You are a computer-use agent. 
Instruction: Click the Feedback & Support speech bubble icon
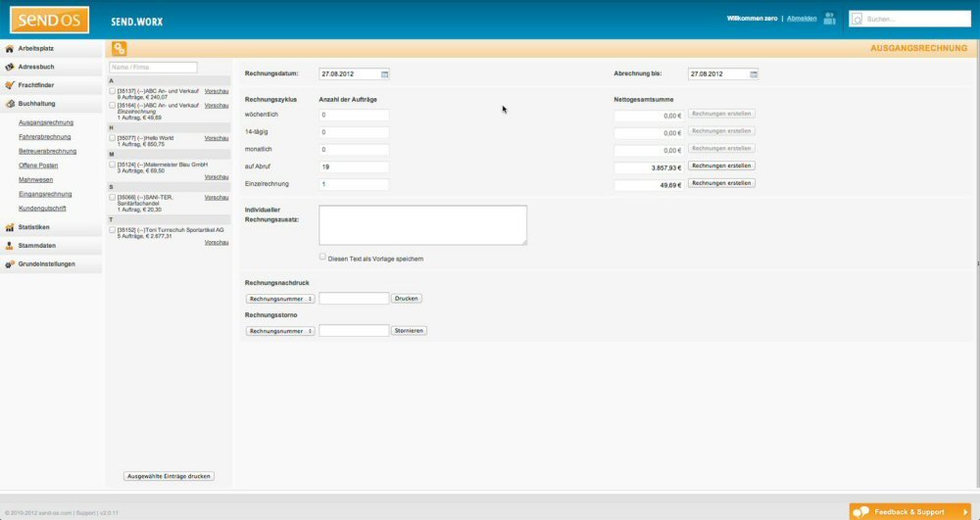point(861,512)
